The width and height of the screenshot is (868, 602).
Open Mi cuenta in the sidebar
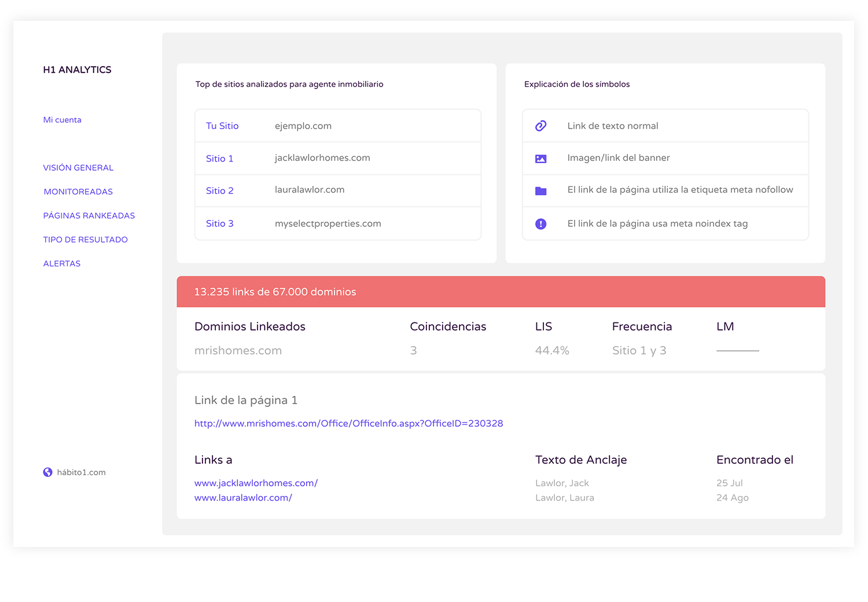[62, 120]
